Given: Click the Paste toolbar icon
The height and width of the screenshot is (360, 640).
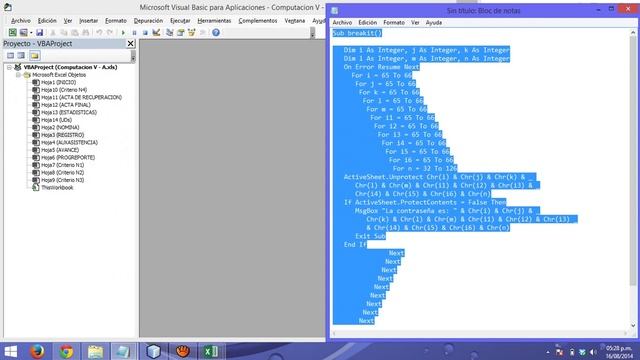Looking at the screenshot, I should [x=75, y=32].
